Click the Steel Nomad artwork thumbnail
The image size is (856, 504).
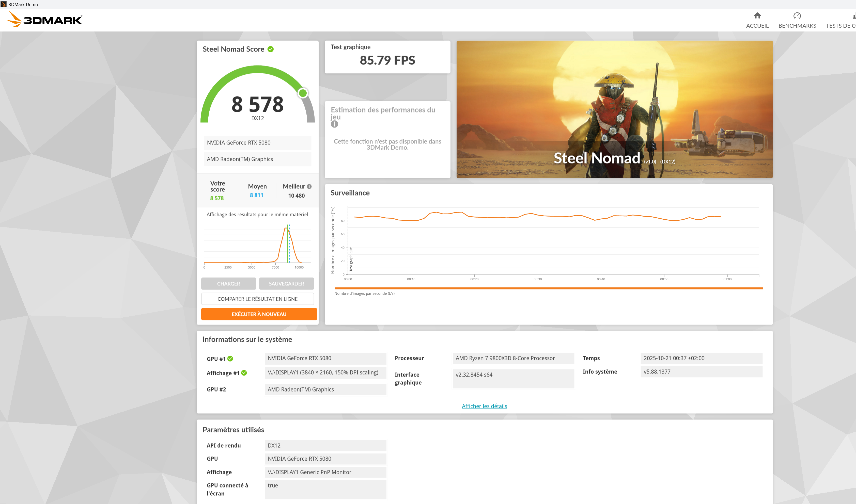pos(614,109)
